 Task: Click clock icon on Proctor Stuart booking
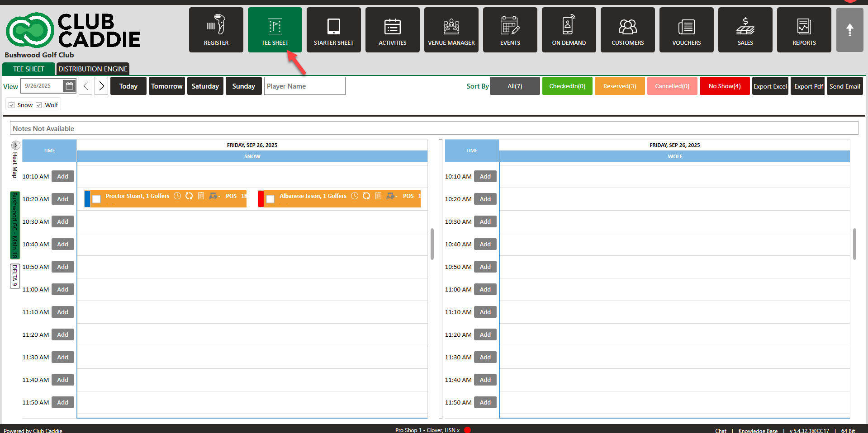(177, 196)
